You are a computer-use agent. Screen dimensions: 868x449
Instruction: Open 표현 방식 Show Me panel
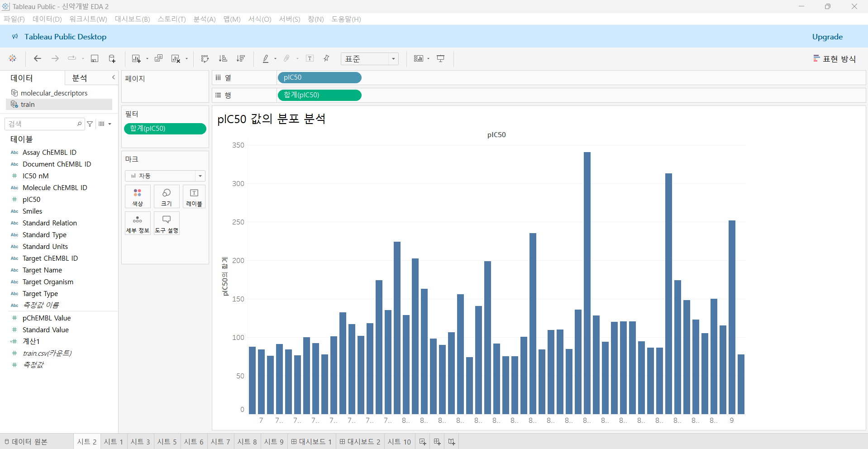click(835, 59)
